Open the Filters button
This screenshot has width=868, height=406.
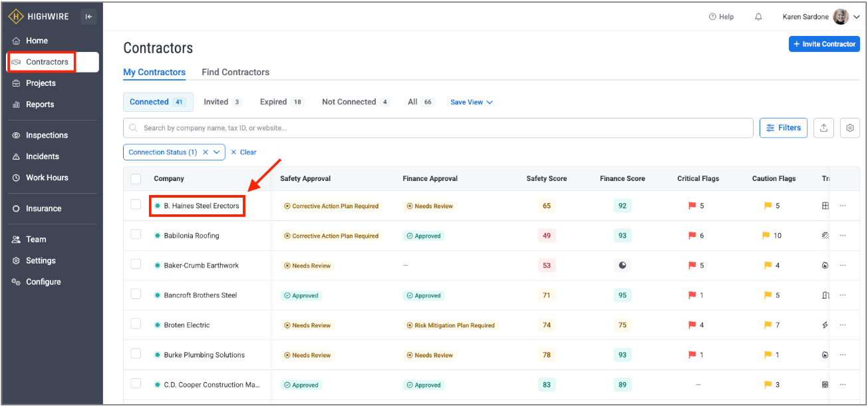point(784,128)
